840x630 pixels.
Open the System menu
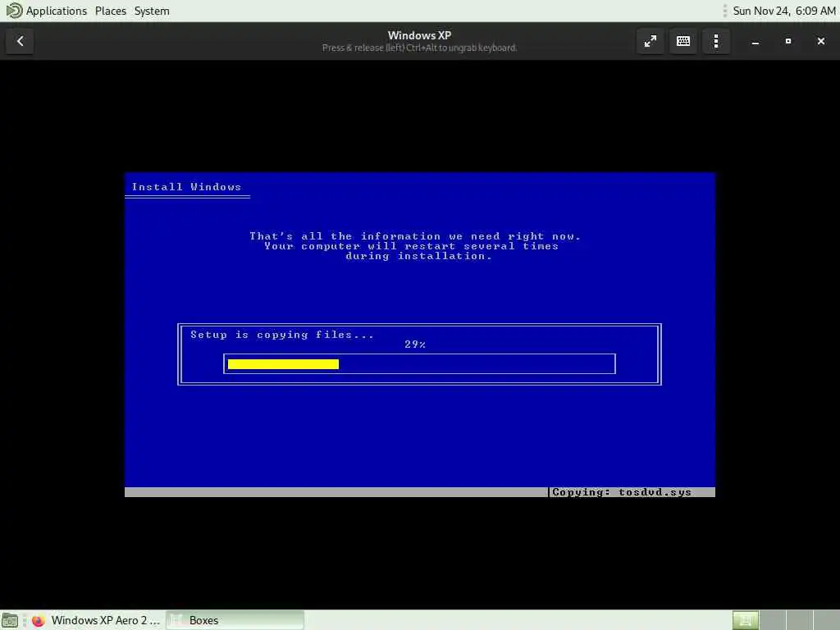pyautogui.click(x=152, y=11)
